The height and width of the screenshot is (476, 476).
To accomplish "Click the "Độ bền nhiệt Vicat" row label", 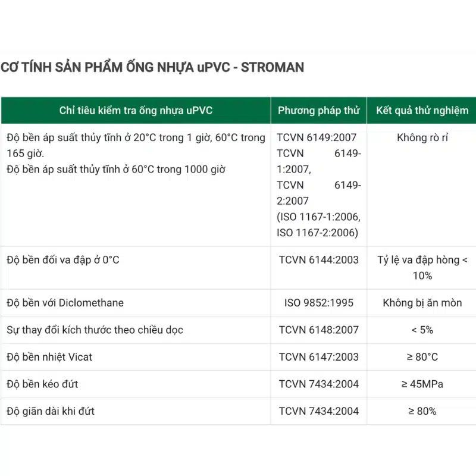I will click(49, 357).
